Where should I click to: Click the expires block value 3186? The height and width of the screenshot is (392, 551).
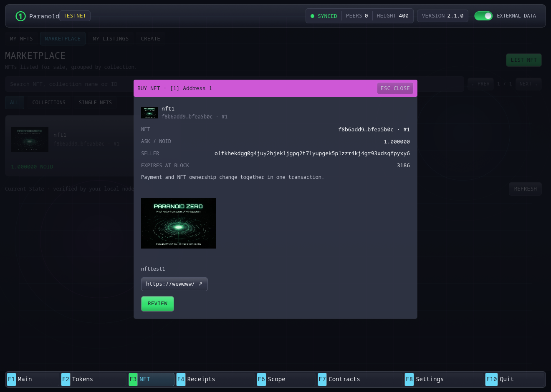click(x=403, y=166)
